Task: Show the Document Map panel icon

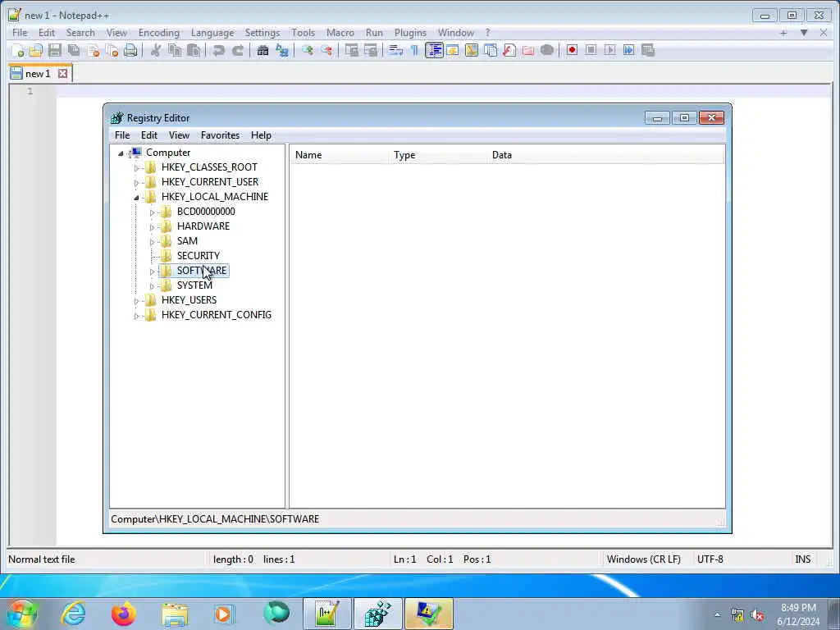Action: click(x=472, y=50)
